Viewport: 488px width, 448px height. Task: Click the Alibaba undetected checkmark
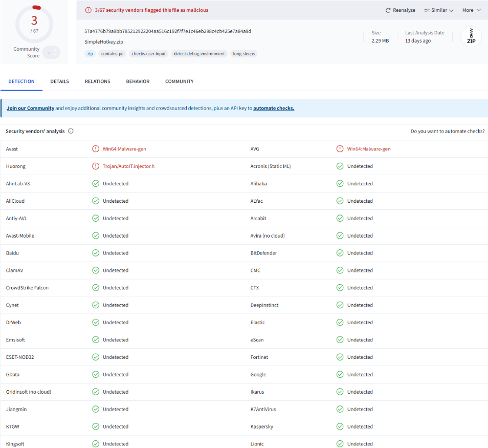pos(340,183)
